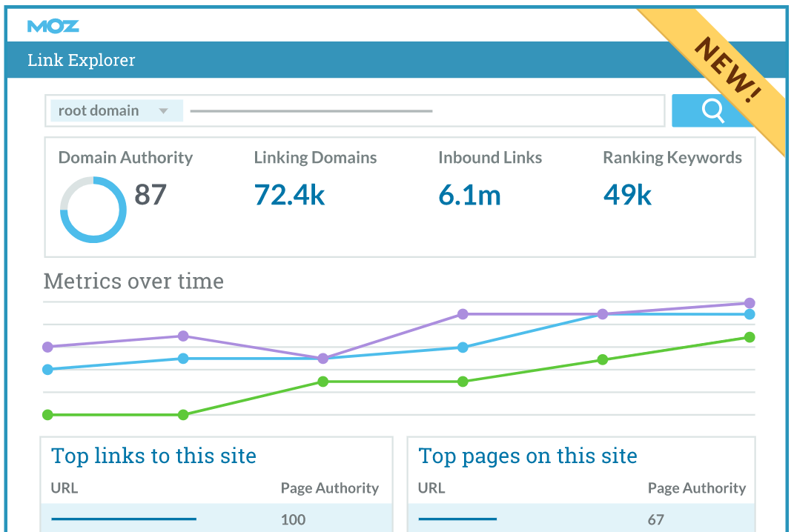Click the top link row with authority 100
794x532 pixels.
point(215,519)
